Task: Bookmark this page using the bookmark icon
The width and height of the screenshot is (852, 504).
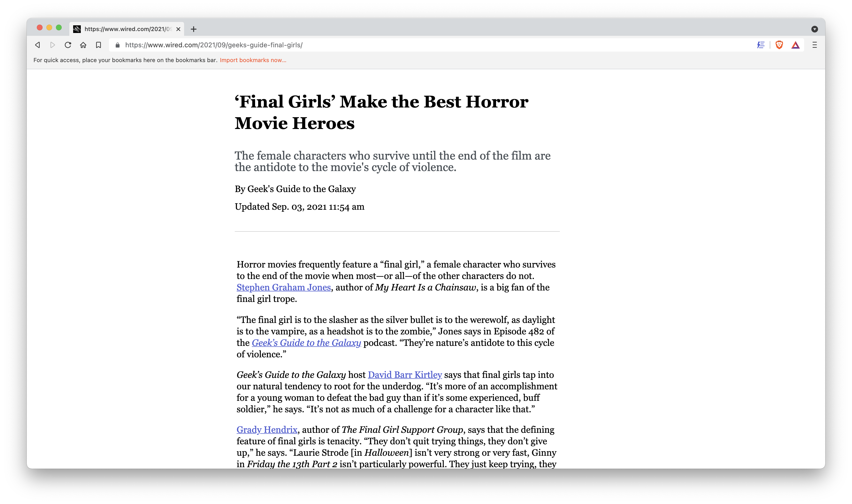Action: pos(98,45)
